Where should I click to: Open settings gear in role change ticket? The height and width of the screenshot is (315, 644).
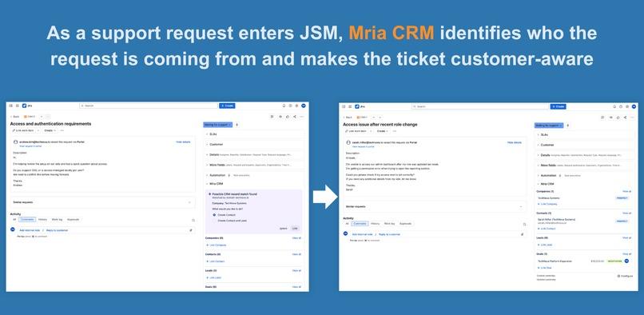click(x=627, y=106)
